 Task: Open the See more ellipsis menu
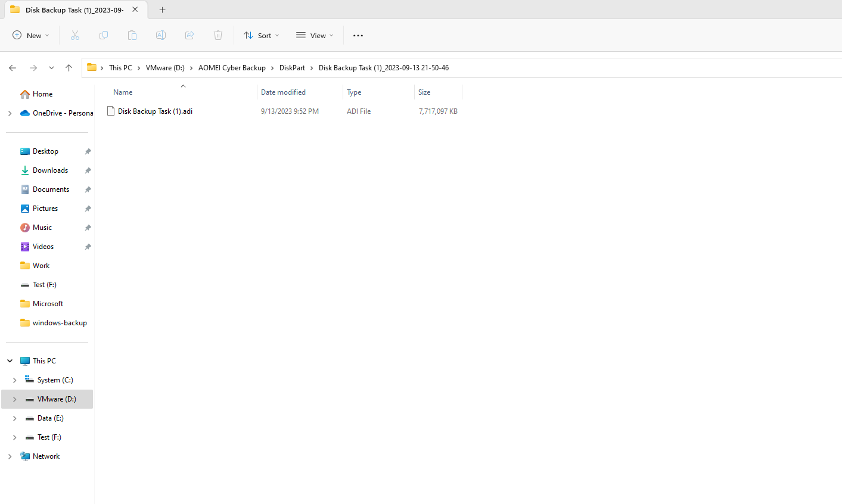coord(358,35)
